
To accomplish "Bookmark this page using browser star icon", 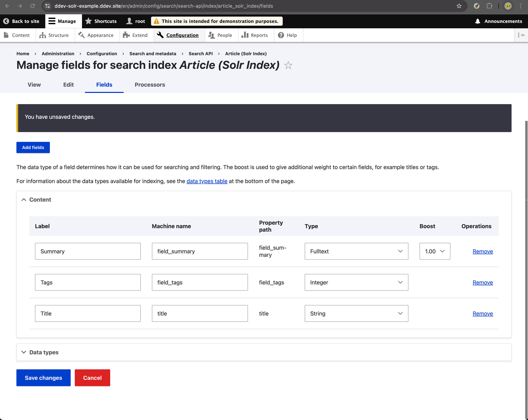I will click(x=459, y=6).
